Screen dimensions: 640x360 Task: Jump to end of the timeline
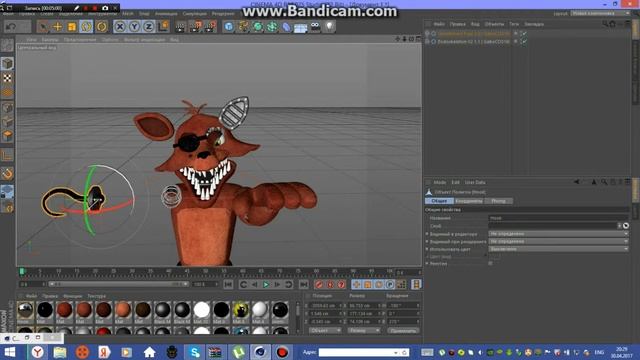pos(304,284)
